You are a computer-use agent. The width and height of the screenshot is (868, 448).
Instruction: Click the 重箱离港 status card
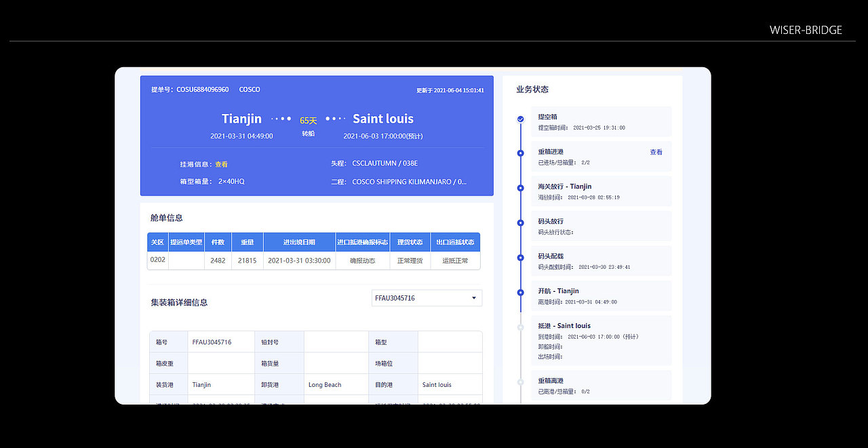(601, 385)
